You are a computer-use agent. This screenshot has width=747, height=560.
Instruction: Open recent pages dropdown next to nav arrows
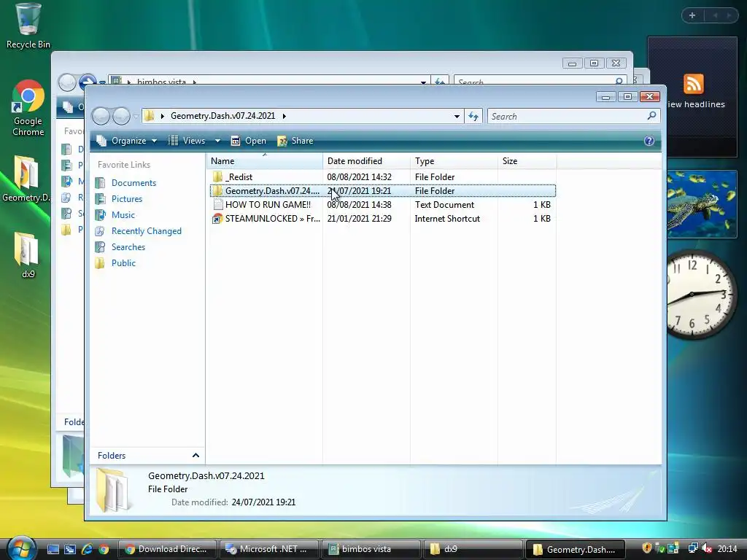click(x=136, y=116)
